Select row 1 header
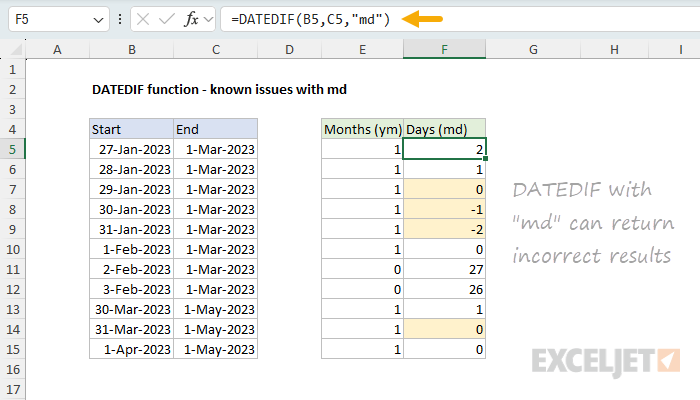Image resolution: width=700 pixels, height=400 pixels. pyautogui.click(x=12, y=70)
